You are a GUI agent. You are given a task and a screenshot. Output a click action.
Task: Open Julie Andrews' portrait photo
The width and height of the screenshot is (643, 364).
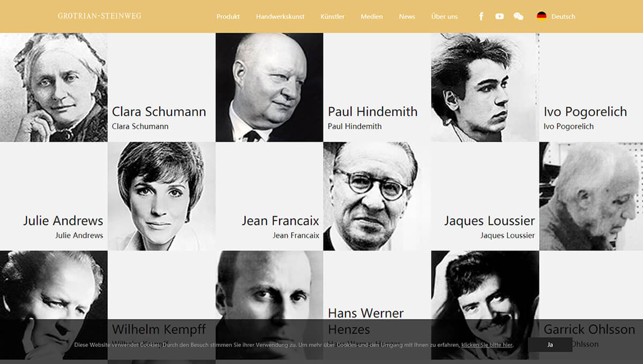tap(161, 196)
